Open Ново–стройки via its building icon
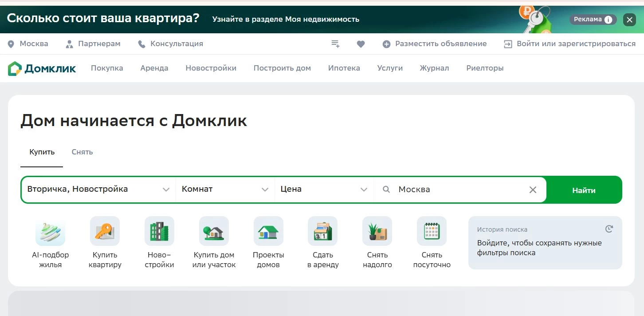 [x=159, y=231]
